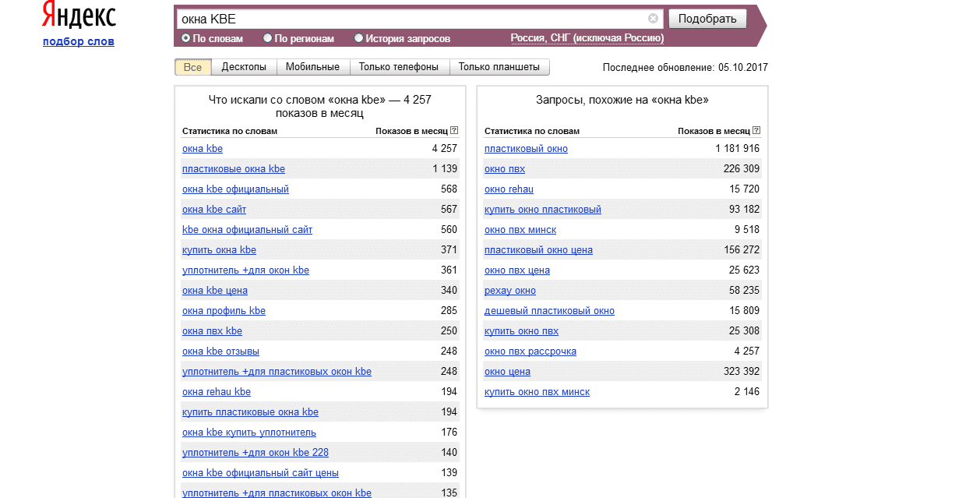The image size is (980, 498).
Task: Switch to the 'Только планшеты' tab
Action: (499, 67)
